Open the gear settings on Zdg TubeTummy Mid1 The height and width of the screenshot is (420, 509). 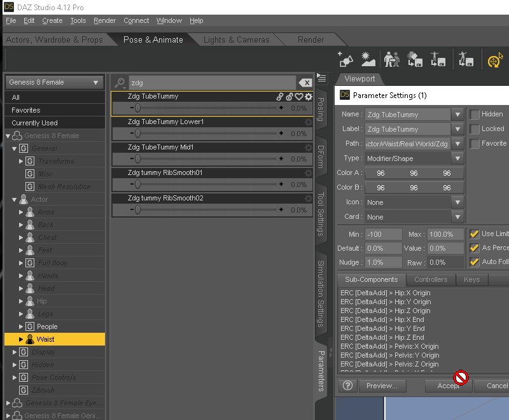pyautogui.click(x=309, y=148)
